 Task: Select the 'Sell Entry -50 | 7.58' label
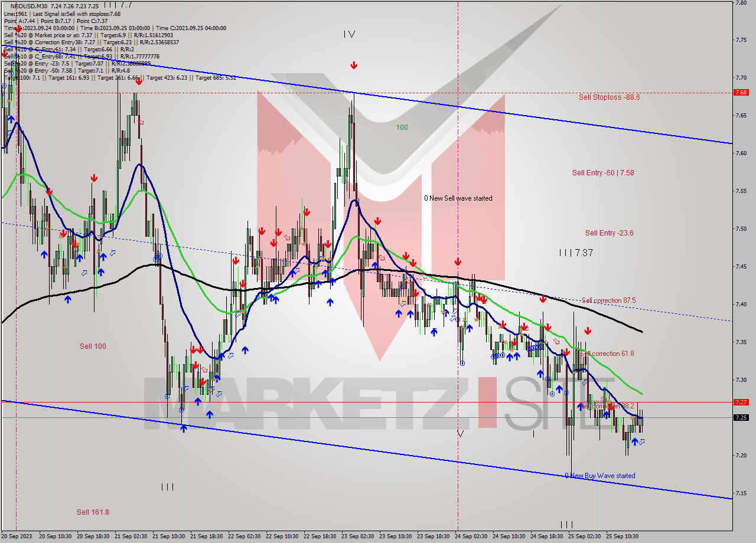pos(603,173)
